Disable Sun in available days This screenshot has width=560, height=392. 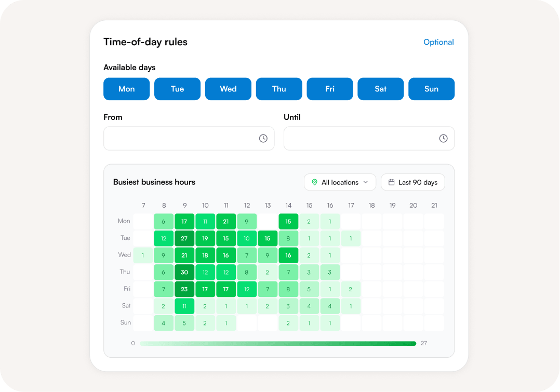[x=431, y=89]
